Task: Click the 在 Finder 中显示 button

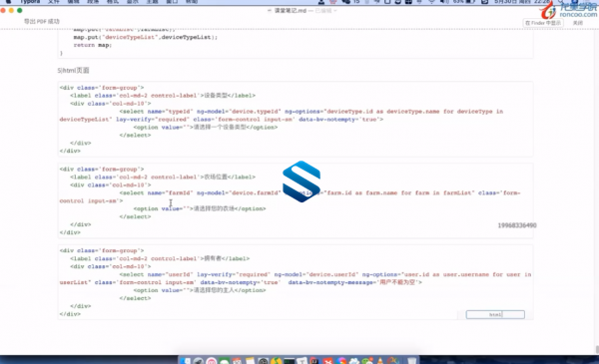Action: tap(543, 23)
